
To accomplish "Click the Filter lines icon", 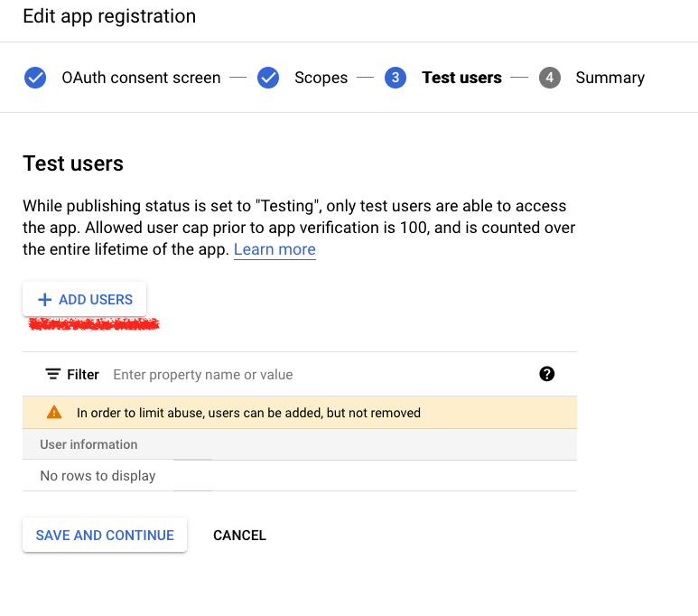I will [53, 374].
